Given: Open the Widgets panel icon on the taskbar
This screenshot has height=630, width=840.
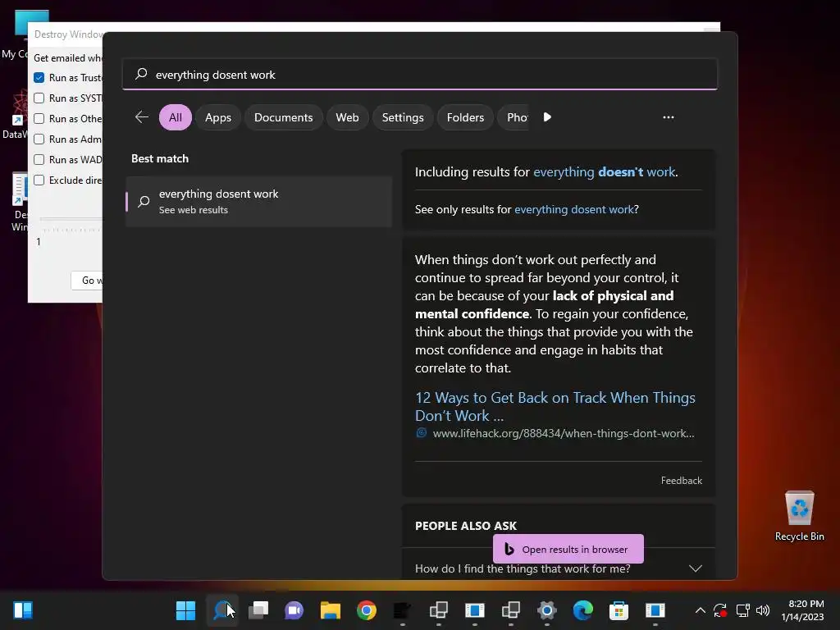Looking at the screenshot, I should click(23, 610).
